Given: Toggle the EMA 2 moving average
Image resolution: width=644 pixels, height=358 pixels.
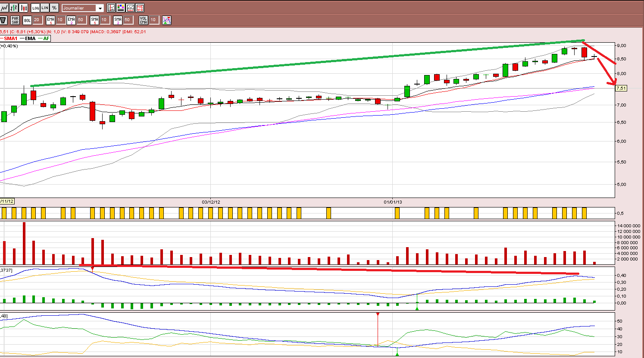Looking at the screenshot, I should tap(71, 20).
